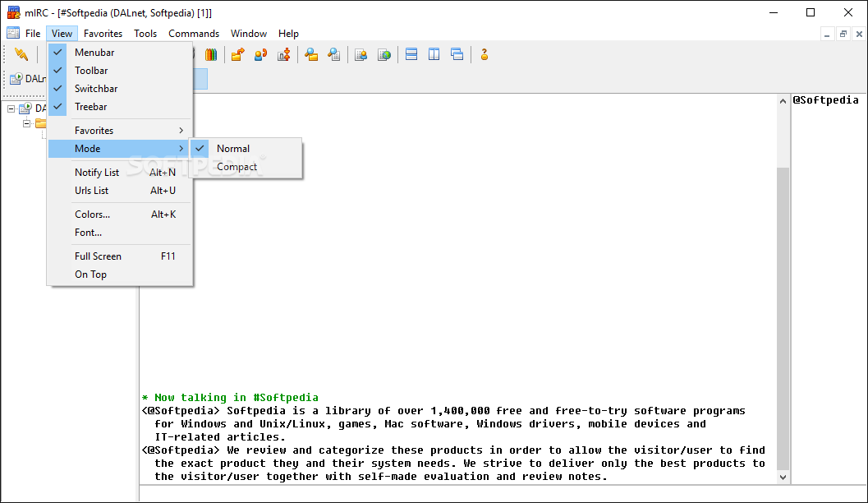
Task: Expand the Favorites submenu
Action: [120, 130]
